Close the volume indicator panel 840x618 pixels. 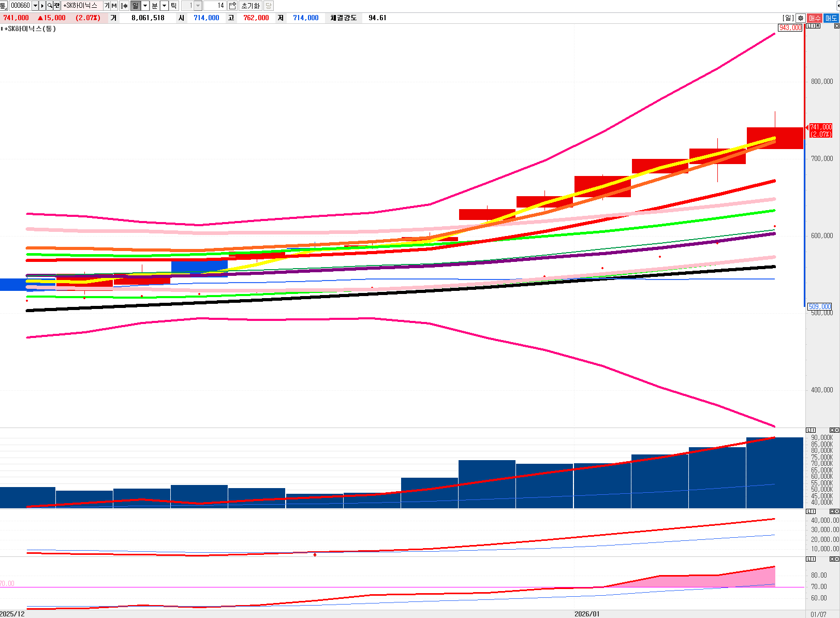coord(836,430)
